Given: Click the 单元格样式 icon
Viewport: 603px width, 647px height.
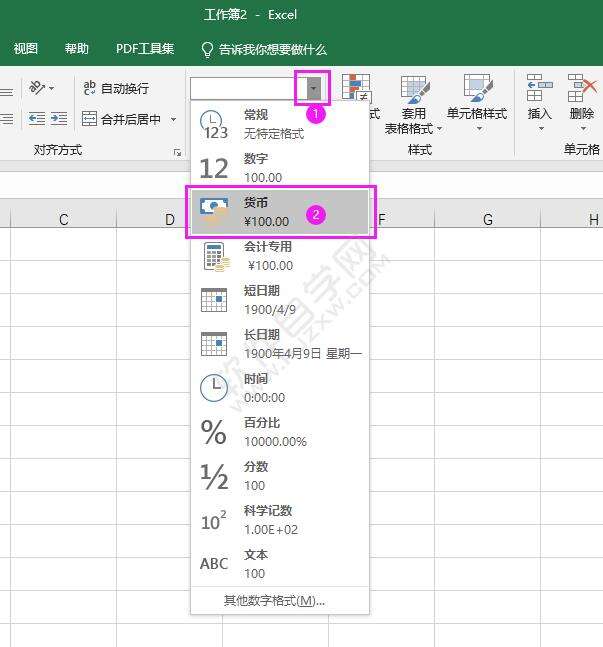Looking at the screenshot, I should tap(478, 88).
